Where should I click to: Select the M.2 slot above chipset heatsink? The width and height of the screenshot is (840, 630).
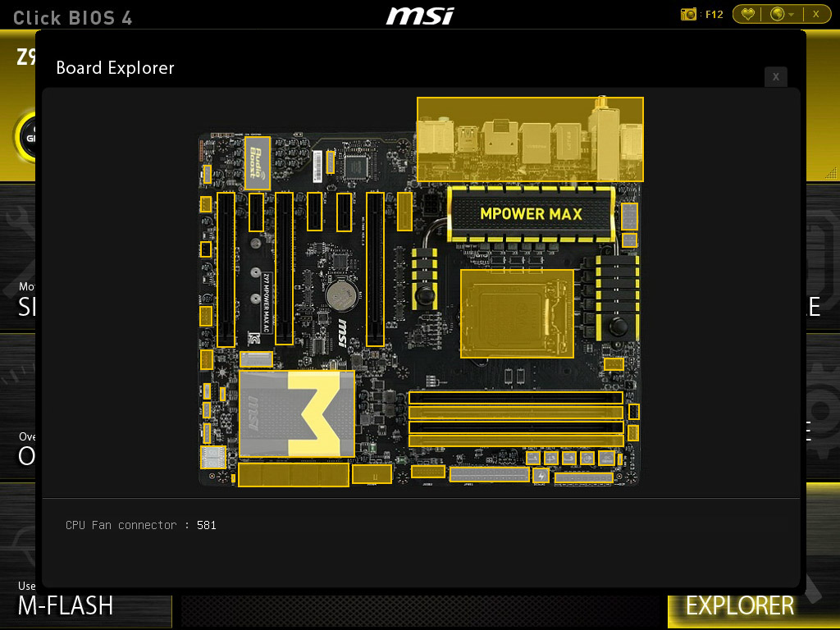(256, 359)
